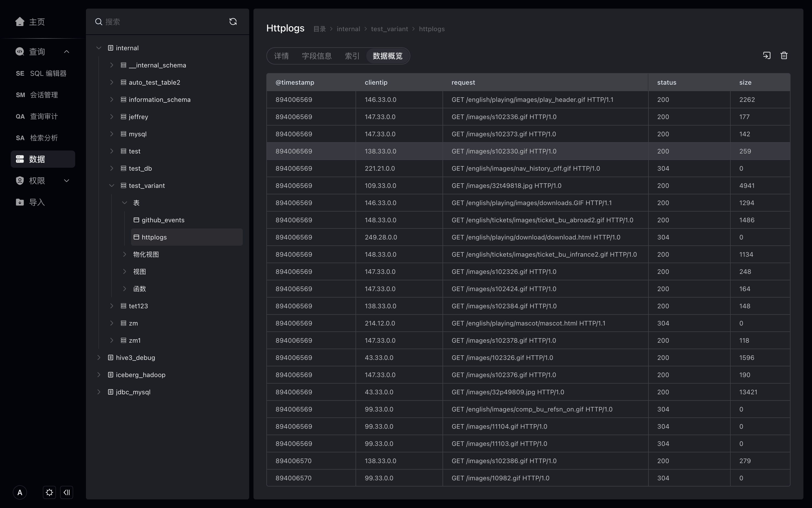Open SQL 编辑器 menu item
The height and width of the screenshot is (508, 812).
(43, 73)
